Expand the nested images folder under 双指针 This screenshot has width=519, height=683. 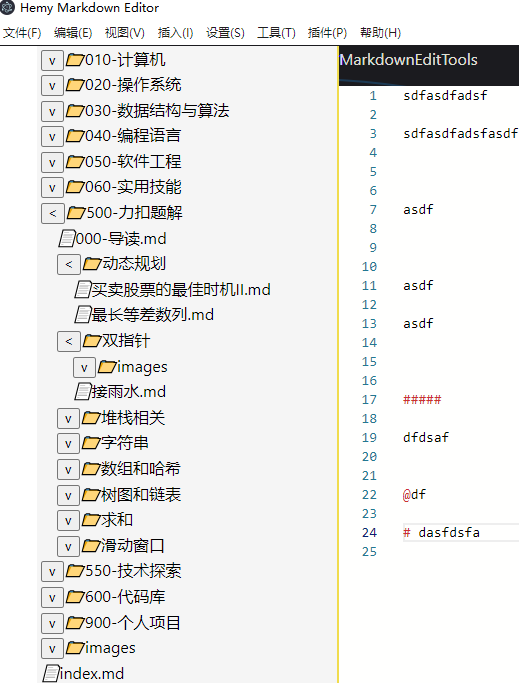[84, 368]
